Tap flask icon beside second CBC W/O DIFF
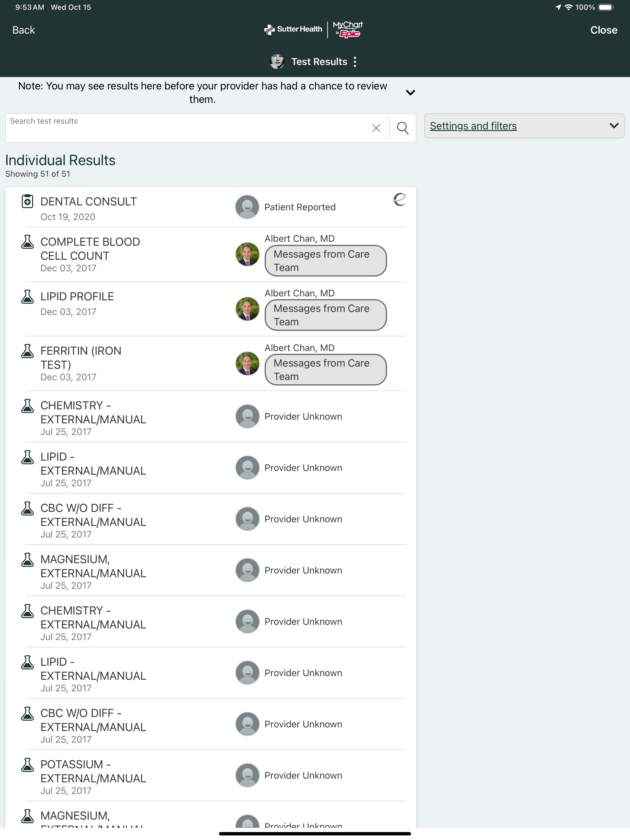630x840 pixels. tap(27, 714)
